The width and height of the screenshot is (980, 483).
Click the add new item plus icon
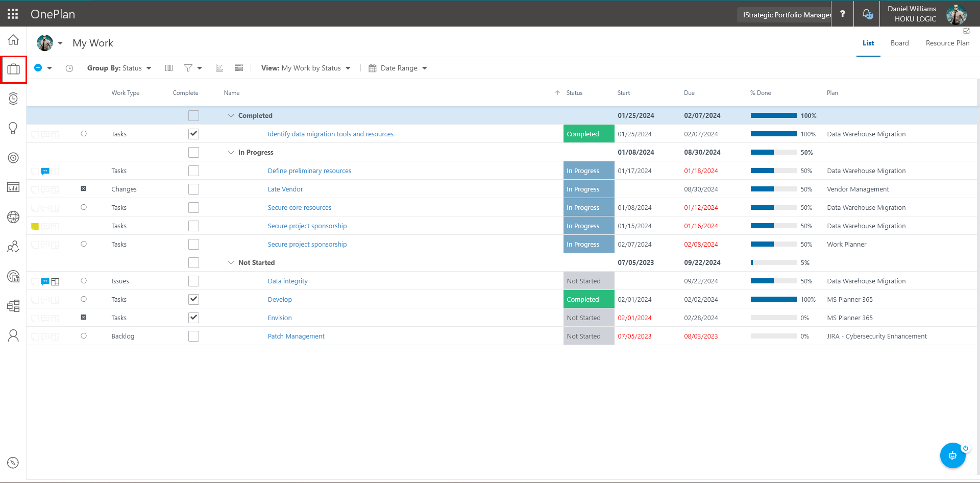click(x=38, y=68)
